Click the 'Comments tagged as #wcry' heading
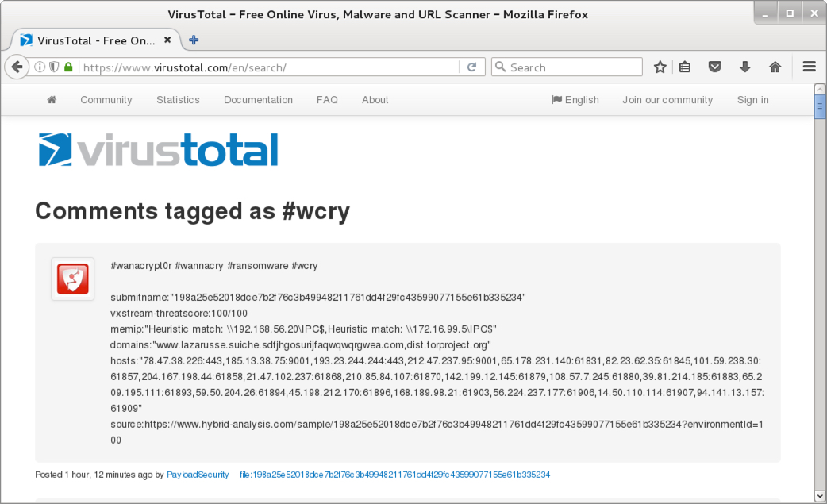The image size is (827, 504). coord(193,211)
